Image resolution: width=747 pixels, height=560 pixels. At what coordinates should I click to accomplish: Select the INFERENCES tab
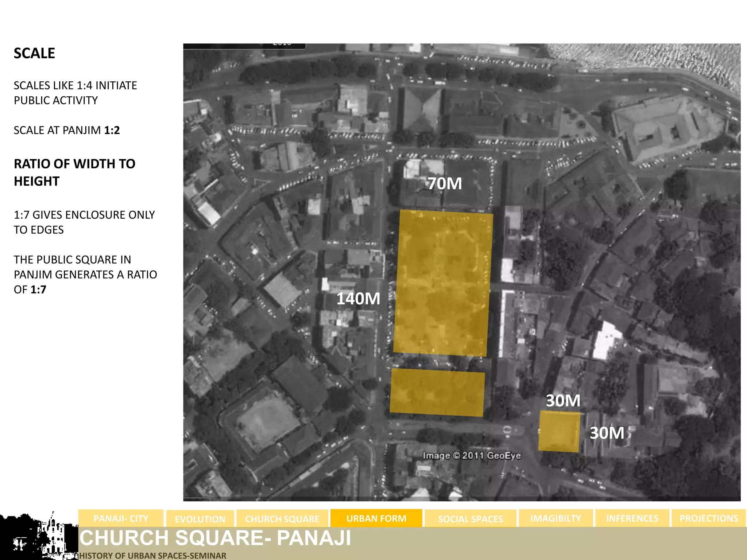pyautogui.click(x=632, y=518)
